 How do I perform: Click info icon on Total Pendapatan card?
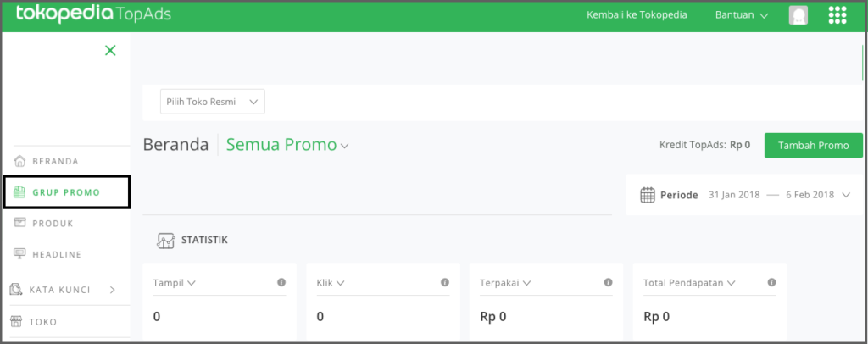pyautogui.click(x=771, y=282)
